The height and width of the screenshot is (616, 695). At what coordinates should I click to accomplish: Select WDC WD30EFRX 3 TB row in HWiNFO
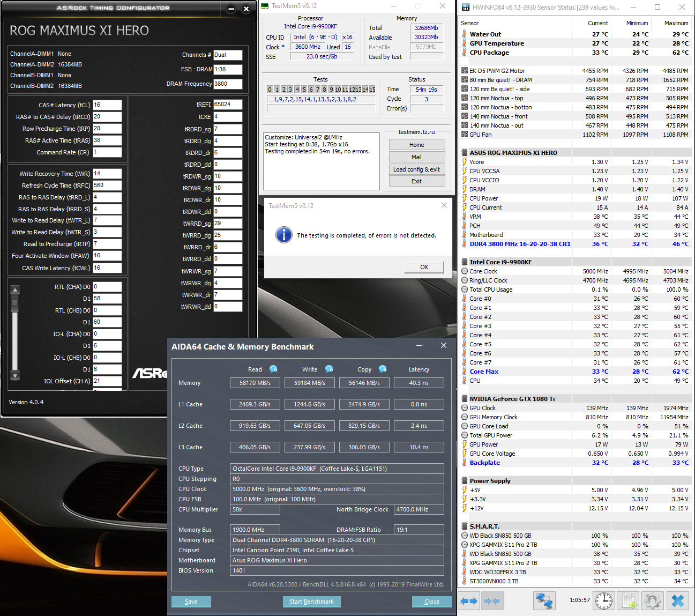click(x=575, y=572)
